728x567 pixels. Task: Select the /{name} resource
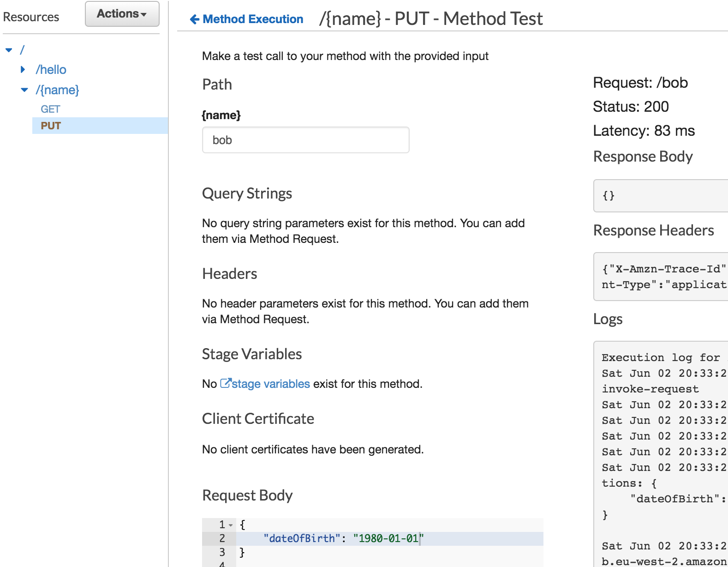pos(58,90)
